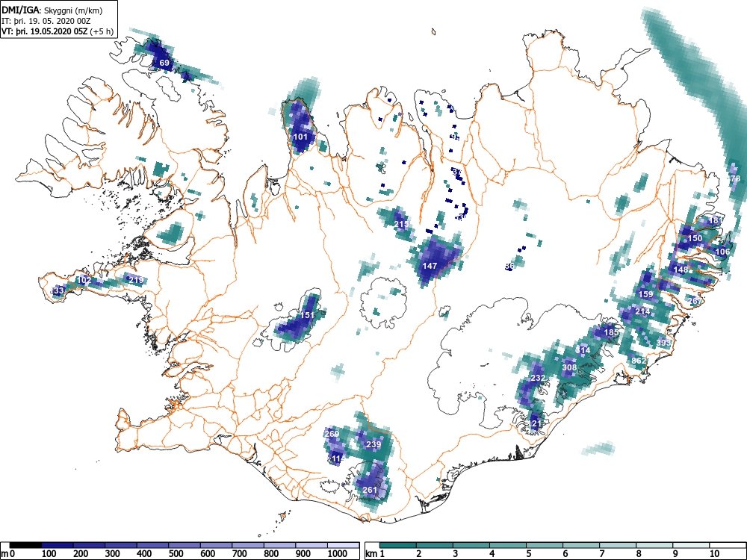Click the legend swatch between 5 and 6 km
The image size is (747, 560).
[545, 544]
